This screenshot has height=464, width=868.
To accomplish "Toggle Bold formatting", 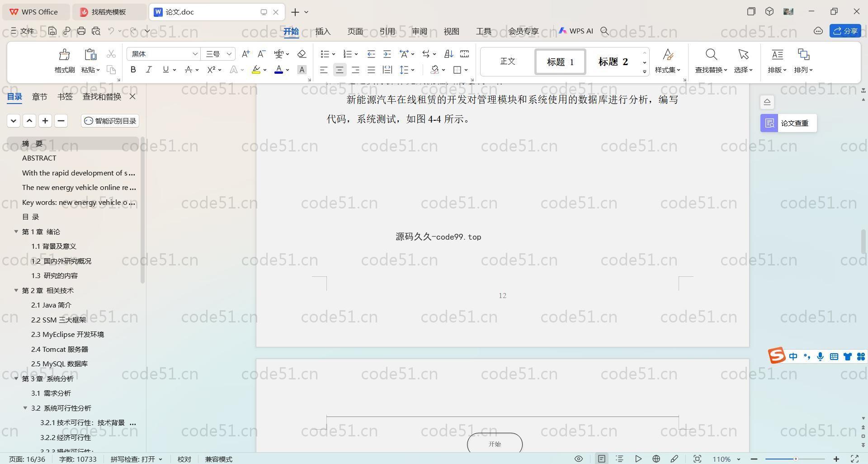I will (x=133, y=70).
